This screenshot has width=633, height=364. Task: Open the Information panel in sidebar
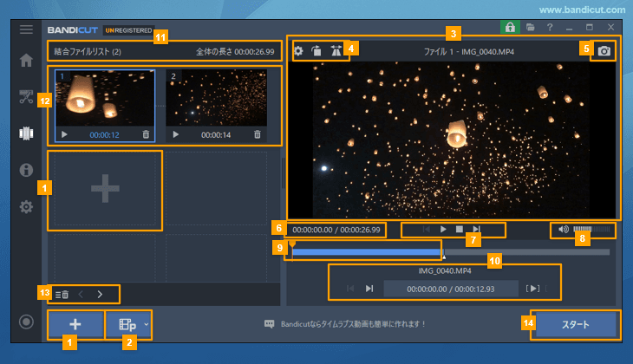tap(26, 170)
